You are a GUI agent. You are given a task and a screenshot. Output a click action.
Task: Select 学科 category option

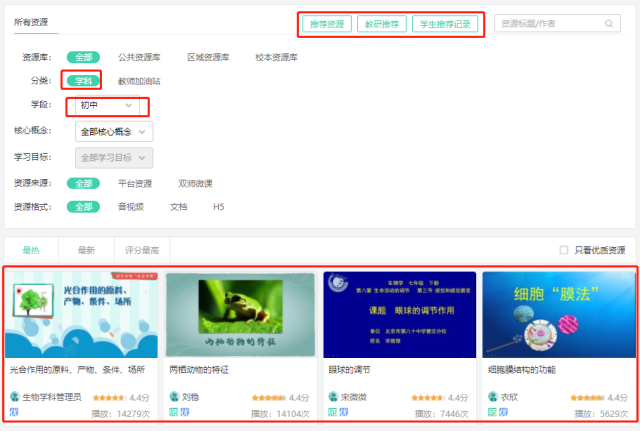pos(83,81)
